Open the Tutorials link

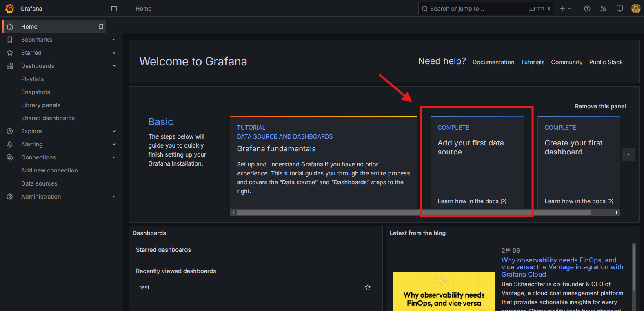(533, 62)
